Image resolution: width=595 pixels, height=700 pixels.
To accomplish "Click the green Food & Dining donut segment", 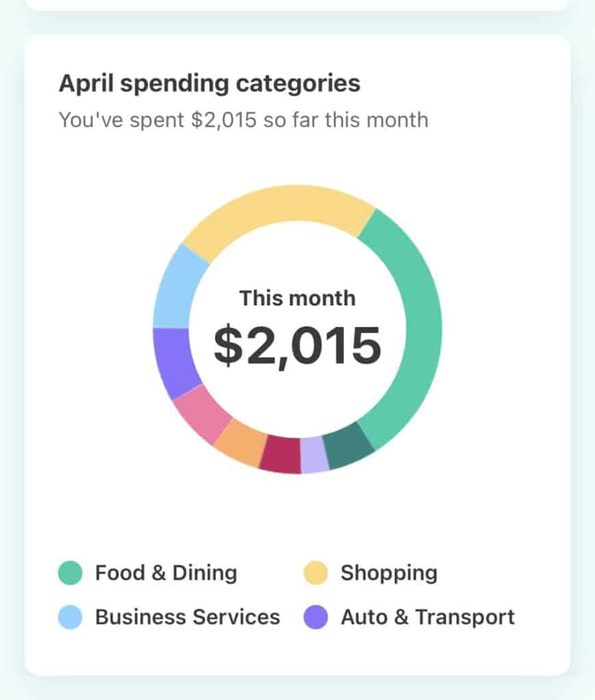I will (422, 328).
